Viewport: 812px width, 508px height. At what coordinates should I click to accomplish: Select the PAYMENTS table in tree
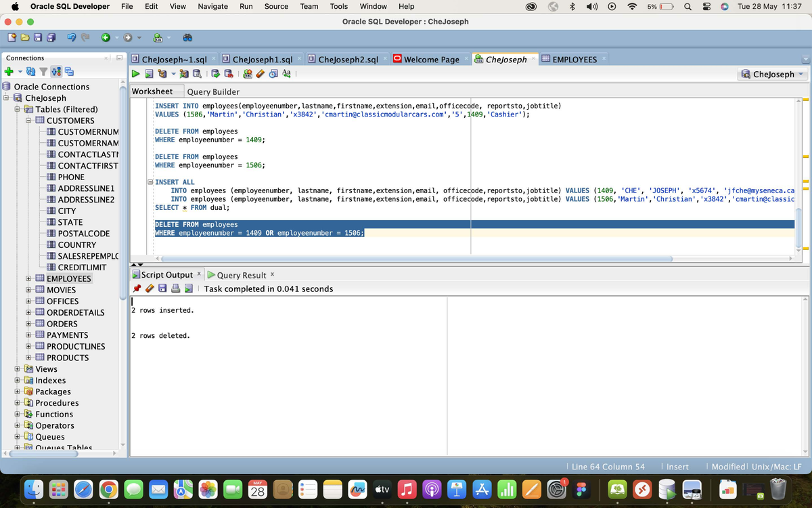point(67,335)
